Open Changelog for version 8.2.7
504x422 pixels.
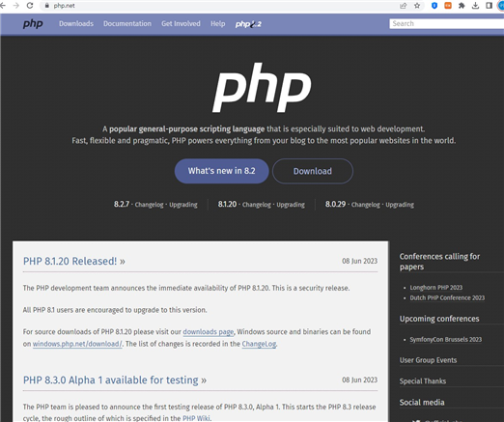coord(149,205)
